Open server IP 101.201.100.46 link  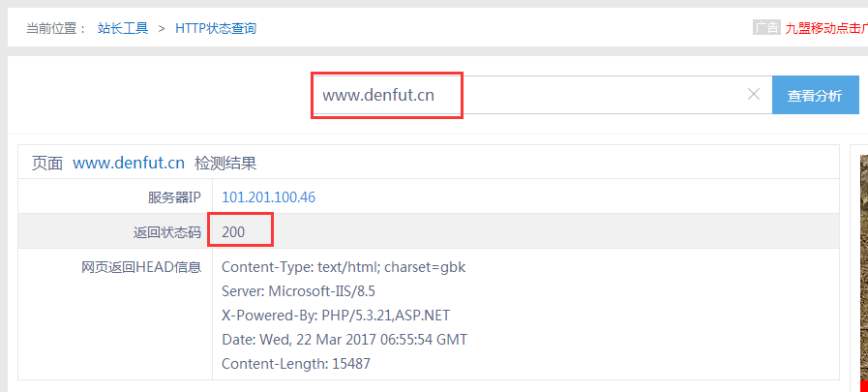(268, 197)
